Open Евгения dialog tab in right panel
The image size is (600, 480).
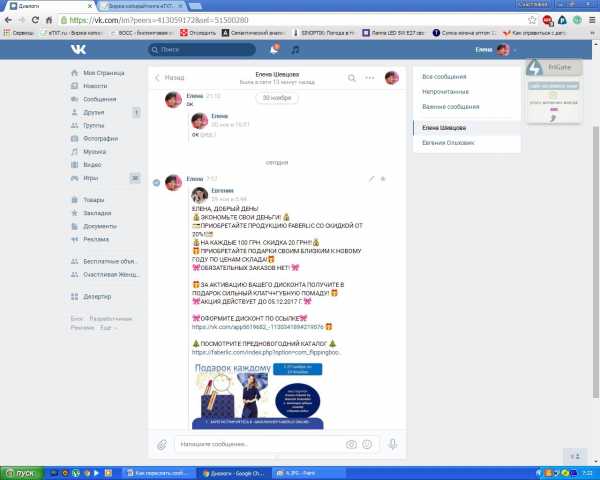(x=448, y=143)
